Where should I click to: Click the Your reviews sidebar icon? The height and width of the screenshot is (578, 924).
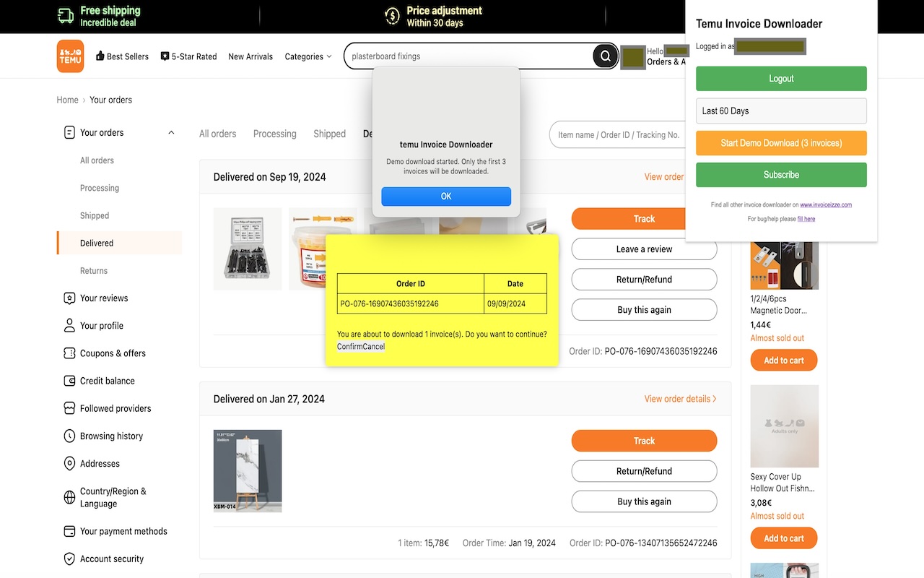click(x=69, y=298)
